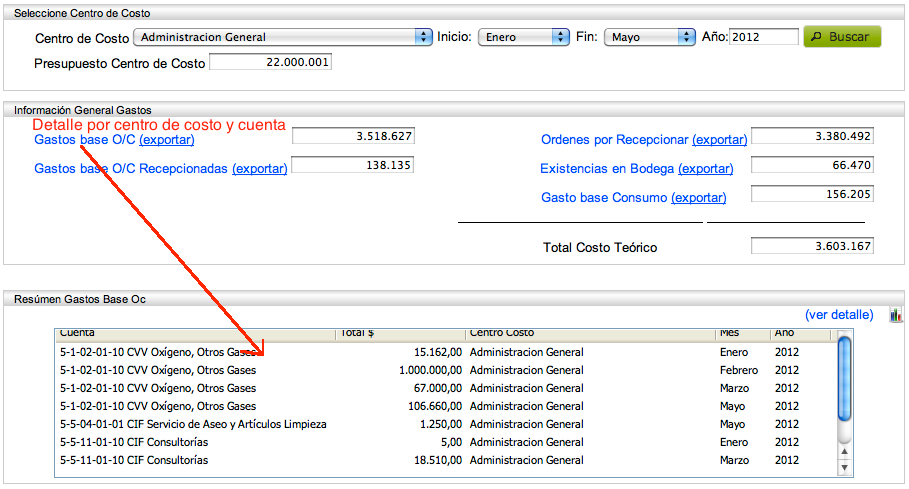
Task: Sort by the Centro Costo column header
Action: tap(590, 334)
